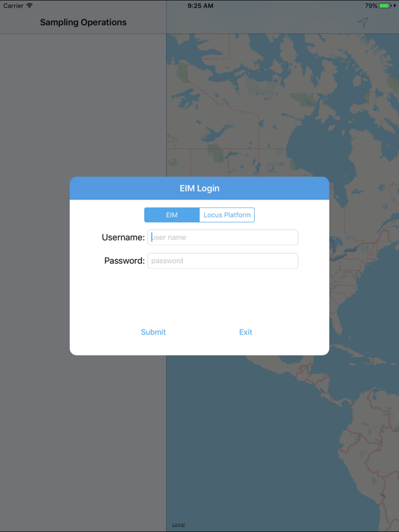Image resolution: width=399 pixels, height=532 pixels.
Task: Open the map Legal link
Action: (179, 524)
